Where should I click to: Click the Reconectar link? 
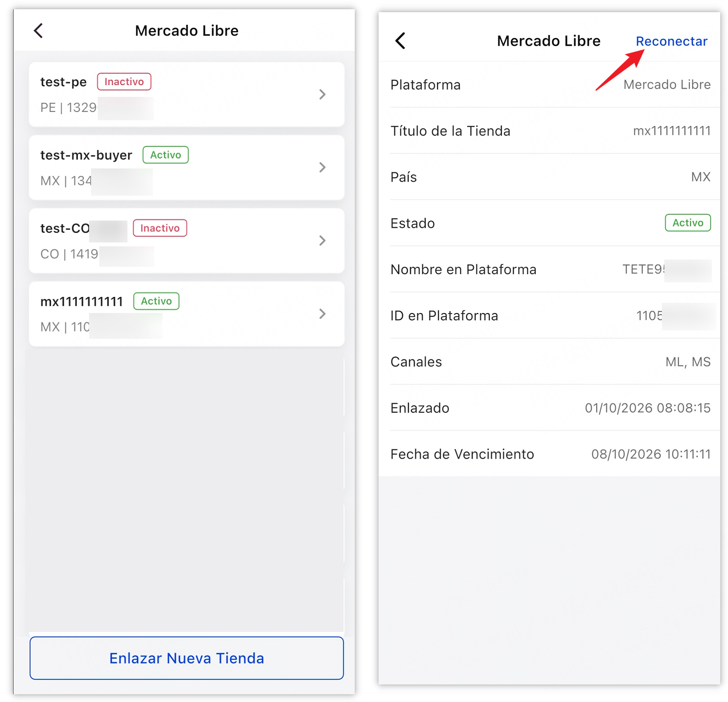coord(671,41)
